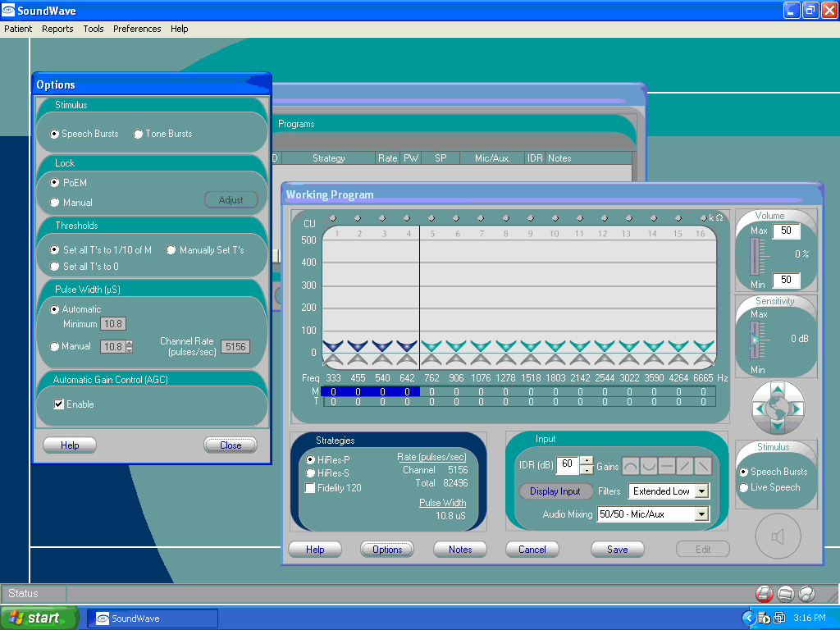Image resolution: width=840 pixels, height=630 pixels.
Task: Click the teal M-level marker for channel 16
Action: tap(703, 346)
